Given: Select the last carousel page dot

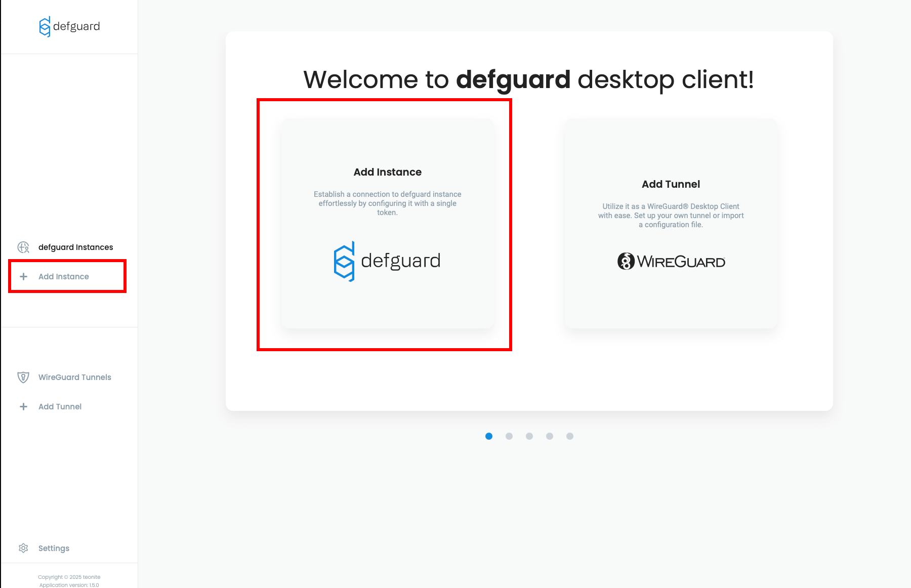Looking at the screenshot, I should point(570,436).
